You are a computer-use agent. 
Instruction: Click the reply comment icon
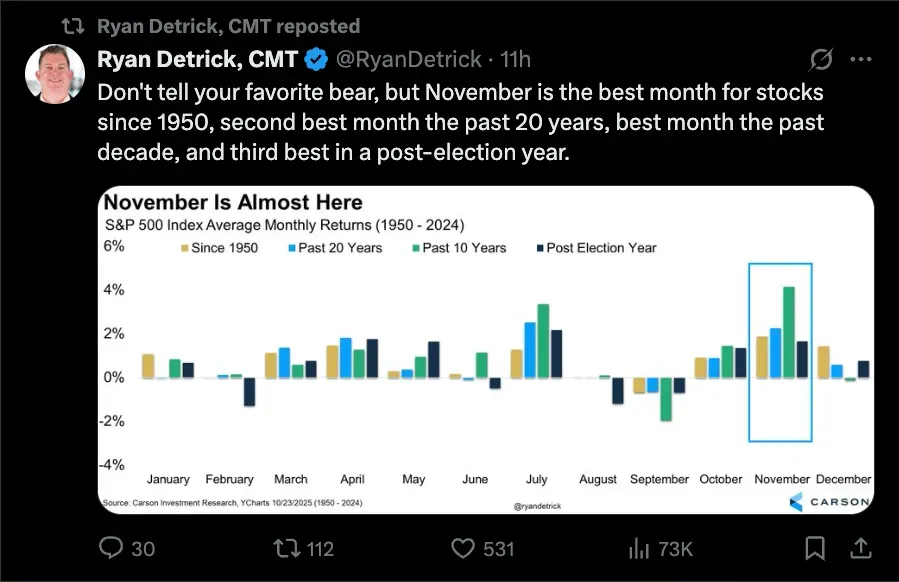112,548
